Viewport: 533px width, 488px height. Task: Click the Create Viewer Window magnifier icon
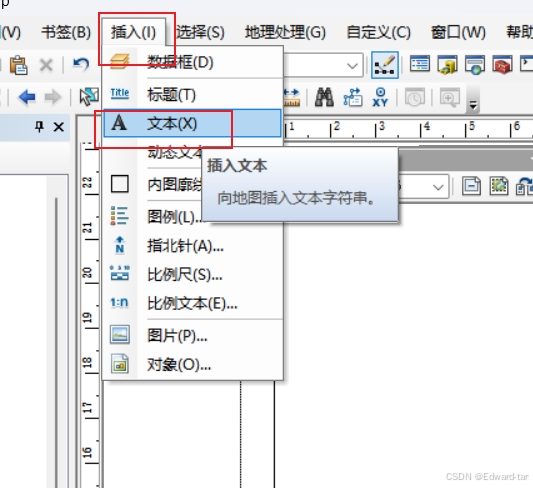point(449,98)
